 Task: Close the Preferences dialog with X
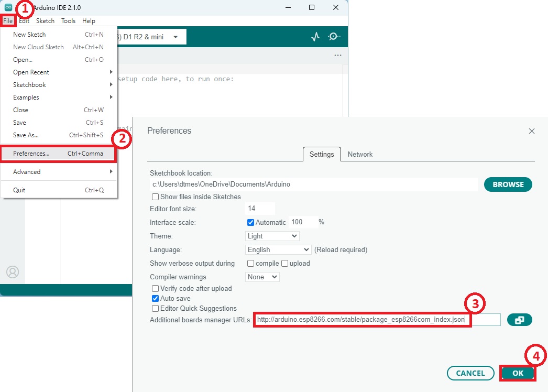pyautogui.click(x=532, y=131)
